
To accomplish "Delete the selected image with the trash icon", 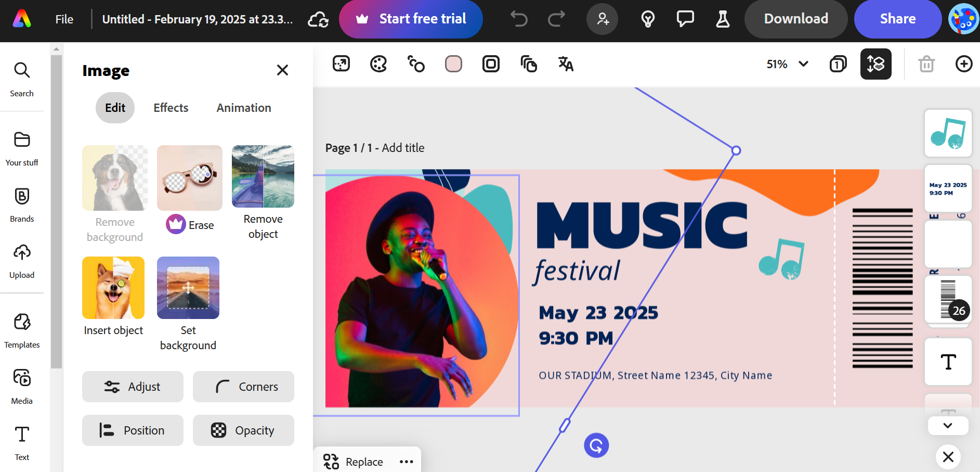I will pyautogui.click(x=926, y=64).
